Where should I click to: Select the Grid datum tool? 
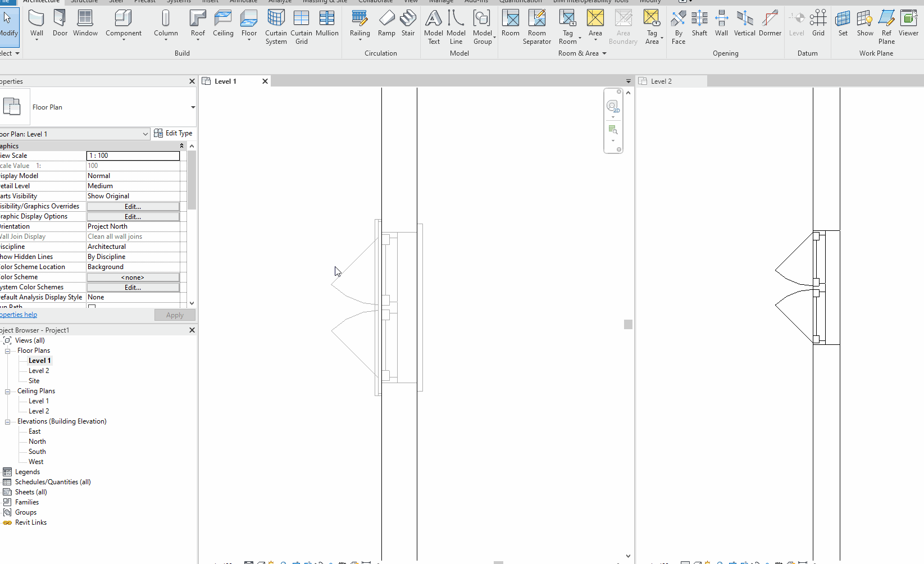coord(818,24)
